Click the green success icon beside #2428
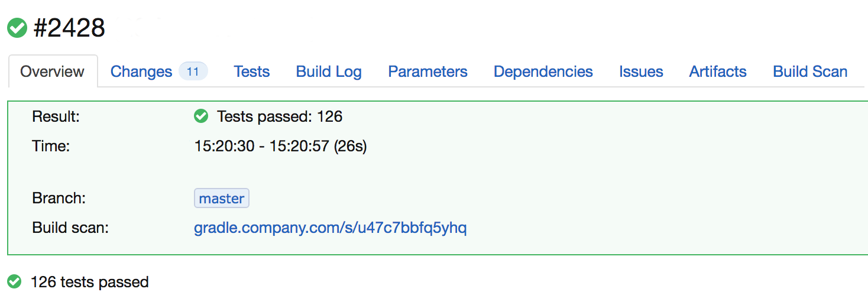Screen dimensions: 868x305 [x=17, y=28]
